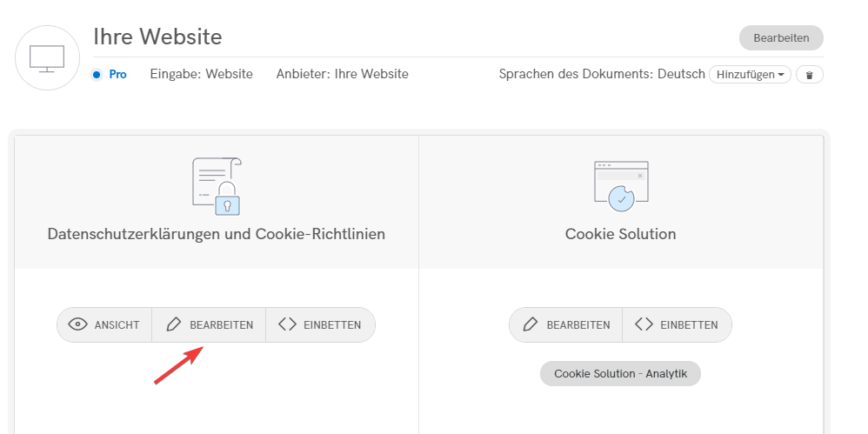Select the Pro radio indicator
Viewport: 868px width, 434px height.
pyautogui.click(x=97, y=75)
